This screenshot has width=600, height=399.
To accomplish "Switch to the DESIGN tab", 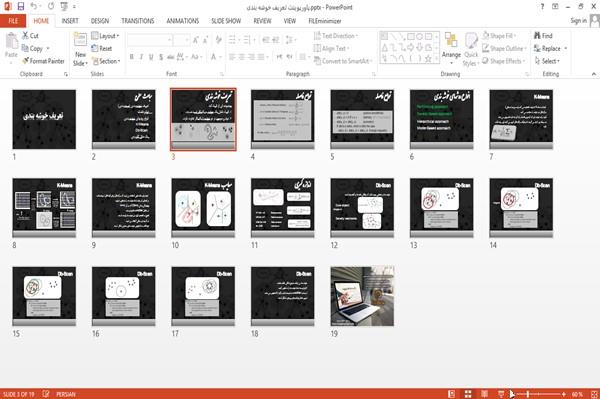I will pos(100,21).
